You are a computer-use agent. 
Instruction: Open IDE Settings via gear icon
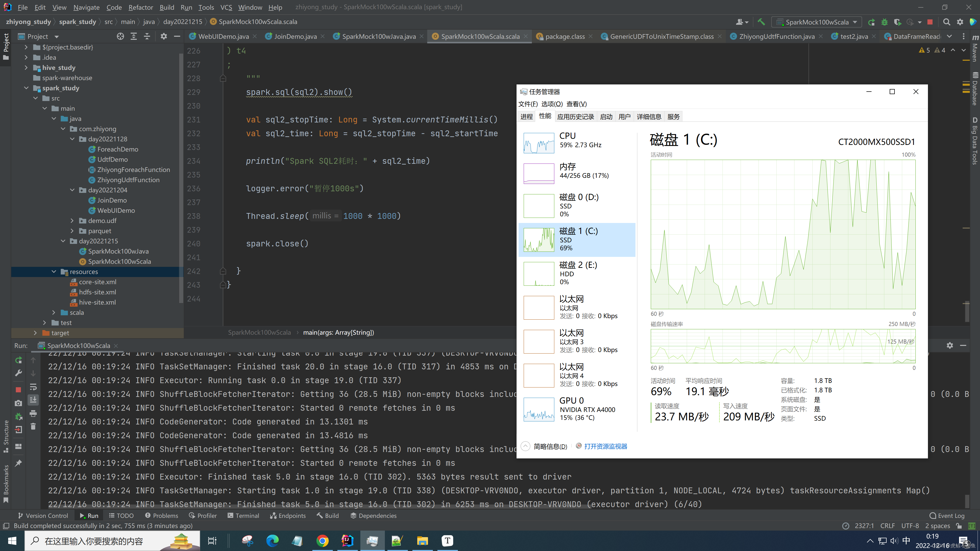pyautogui.click(x=960, y=22)
